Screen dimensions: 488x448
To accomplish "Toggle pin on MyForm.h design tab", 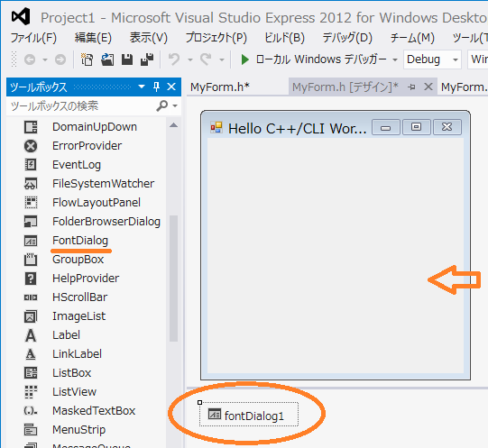I will [x=411, y=87].
